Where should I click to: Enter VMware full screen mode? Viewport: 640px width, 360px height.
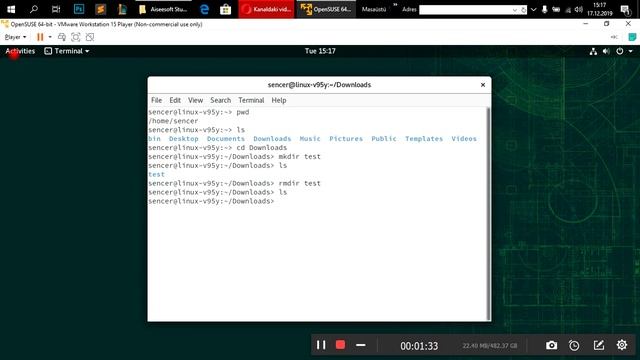[x=76, y=37]
